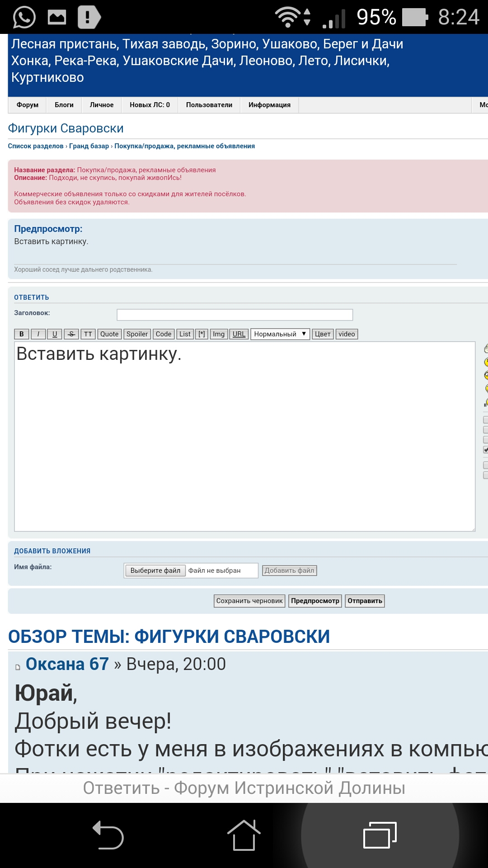This screenshot has height=868, width=488.
Task: Click the Информация menu item
Action: click(269, 105)
